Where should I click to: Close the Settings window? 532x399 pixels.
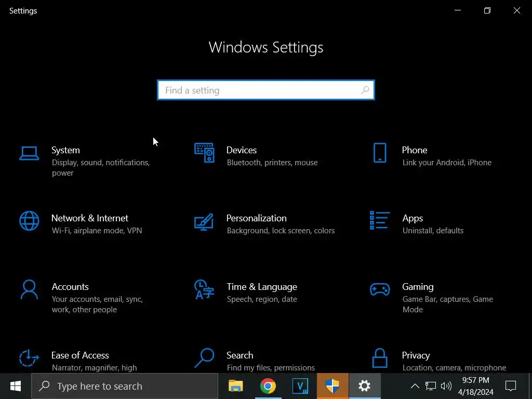click(517, 10)
